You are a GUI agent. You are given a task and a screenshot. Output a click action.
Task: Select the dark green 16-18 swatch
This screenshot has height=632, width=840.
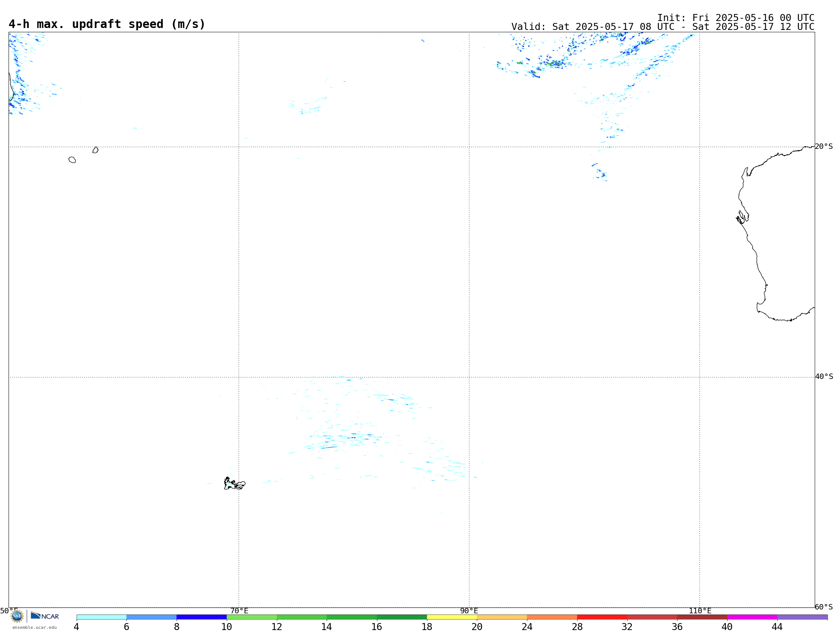[402, 617]
